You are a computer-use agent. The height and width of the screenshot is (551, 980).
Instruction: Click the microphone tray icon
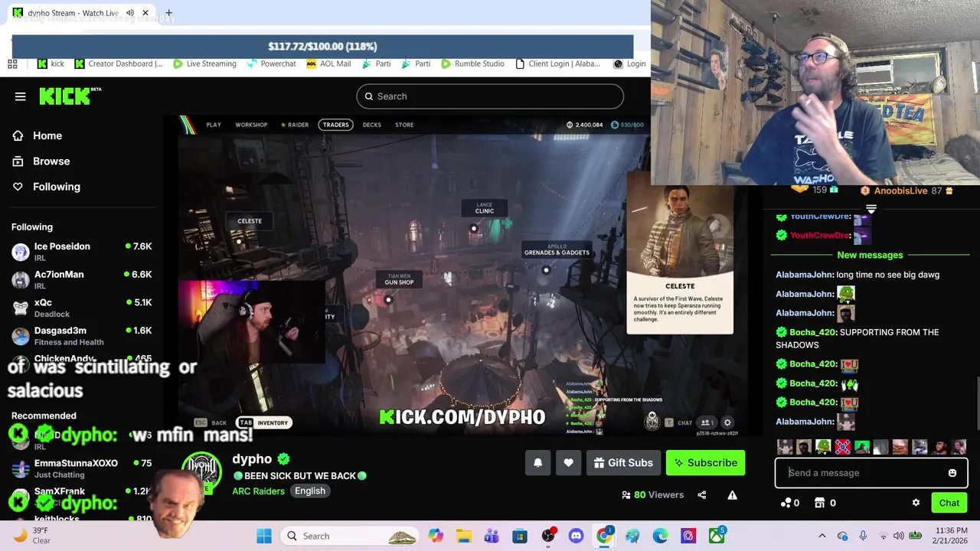click(x=863, y=536)
